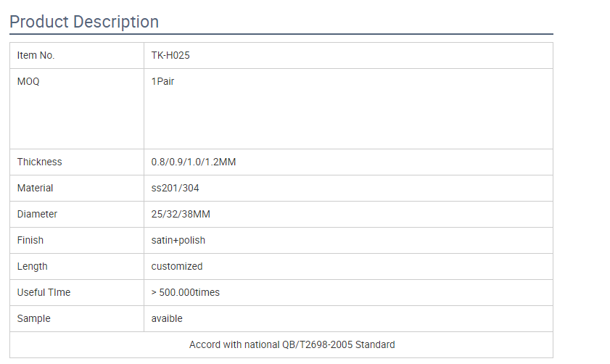Click the QB/T2698-2005 Standard footer text
610x364 pixels.
pos(292,344)
